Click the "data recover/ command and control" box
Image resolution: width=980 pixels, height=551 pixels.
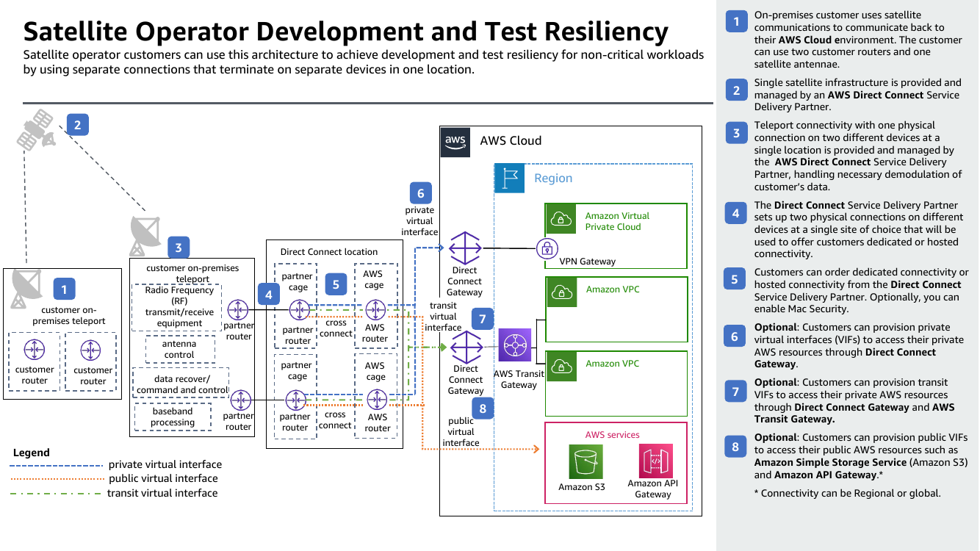(x=181, y=384)
